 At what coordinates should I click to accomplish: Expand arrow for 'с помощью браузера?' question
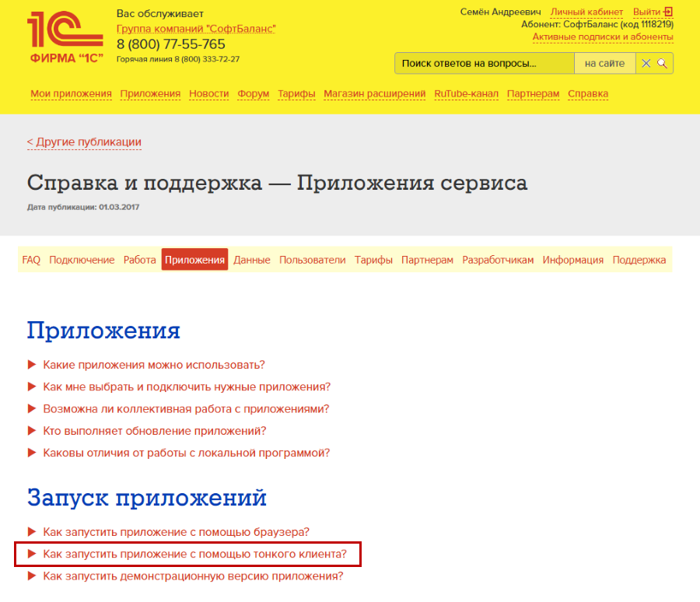click(32, 532)
